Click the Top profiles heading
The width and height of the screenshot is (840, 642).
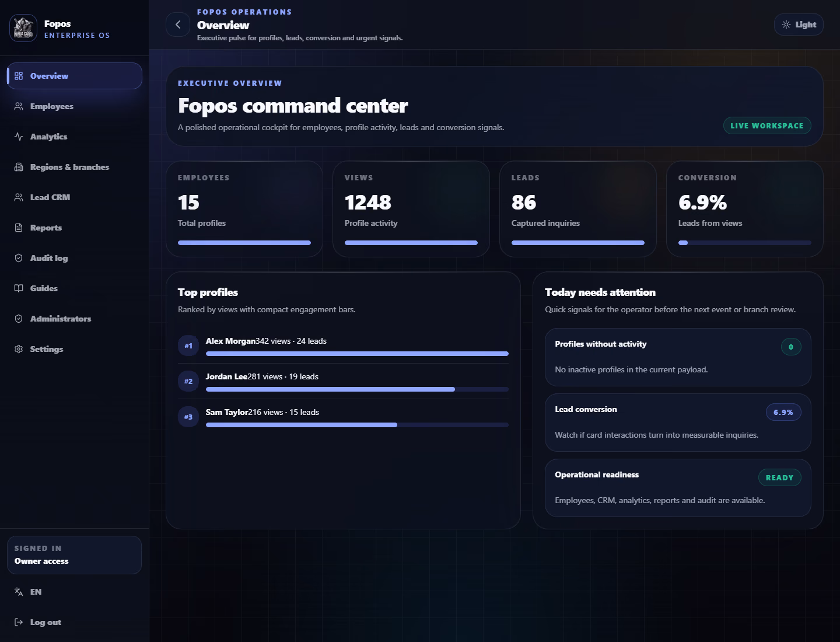[x=208, y=292]
